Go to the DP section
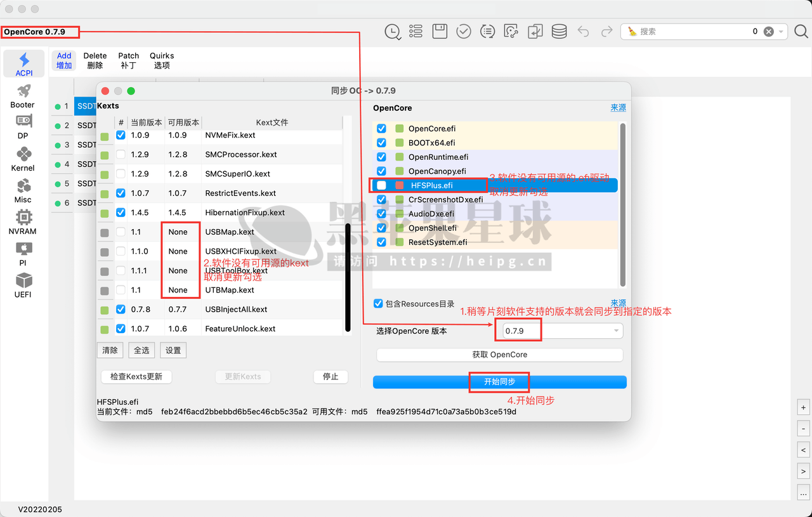Viewport: 812px width, 517px height. pyautogui.click(x=23, y=128)
